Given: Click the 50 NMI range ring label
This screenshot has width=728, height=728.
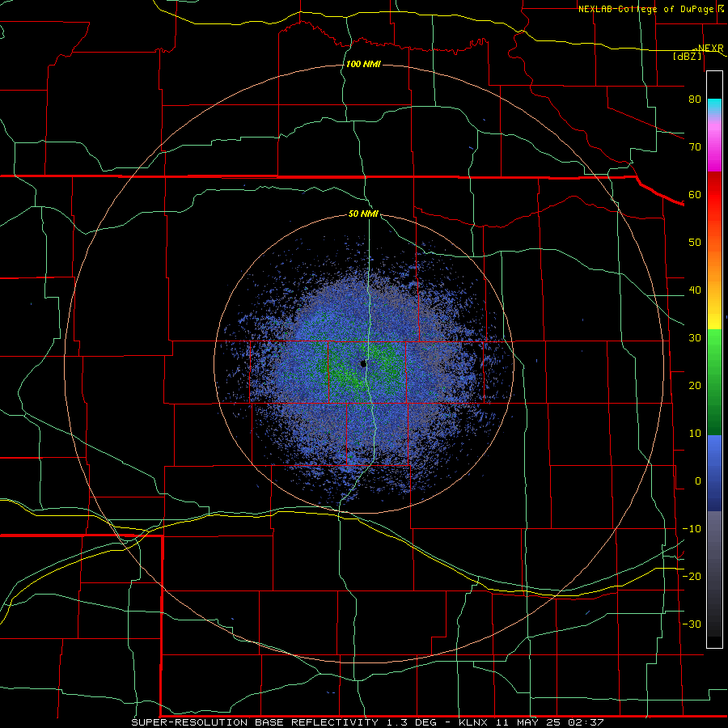Looking at the screenshot, I should coord(363,214).
